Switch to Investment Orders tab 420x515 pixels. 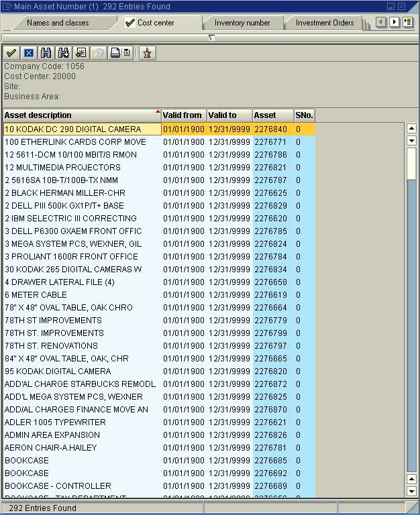tap(325, 23)
